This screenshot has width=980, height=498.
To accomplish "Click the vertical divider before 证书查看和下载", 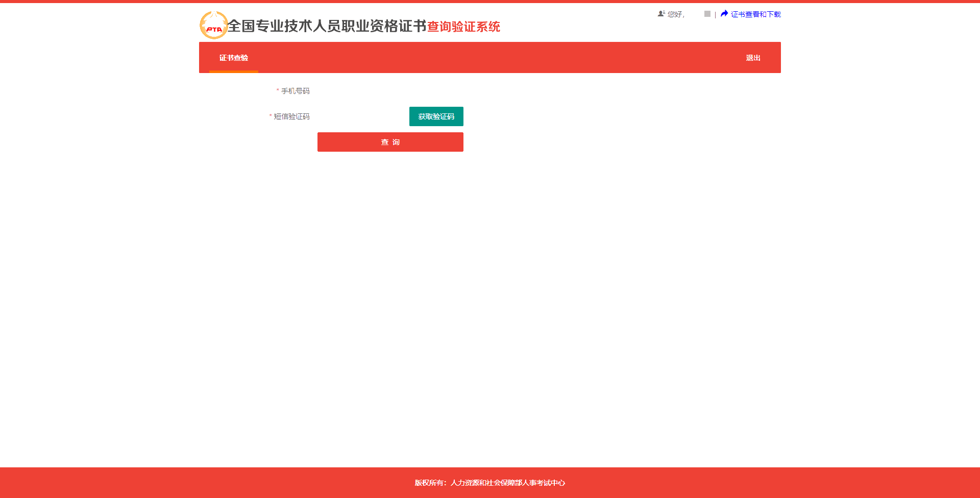I will pos(715,14).
